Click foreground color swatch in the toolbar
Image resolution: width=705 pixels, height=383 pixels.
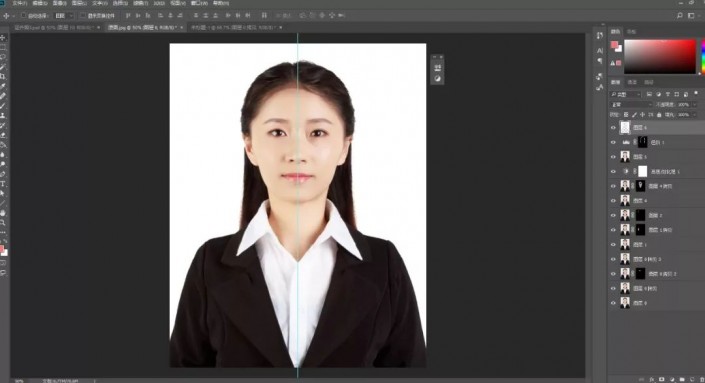(2, 249)
